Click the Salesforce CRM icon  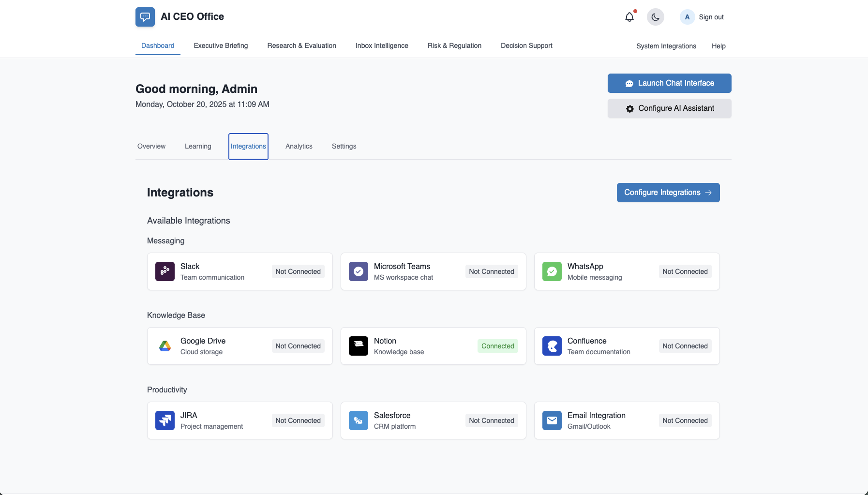(359, 420)
